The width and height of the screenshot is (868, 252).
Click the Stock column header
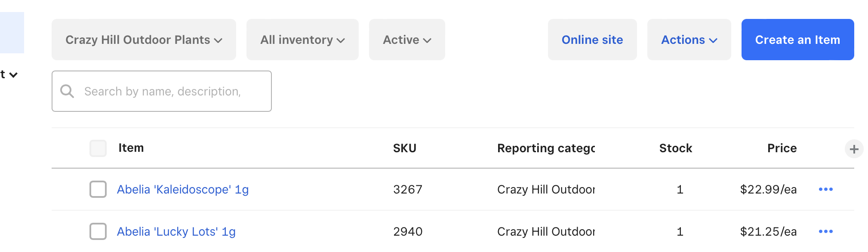coord(675,148)
